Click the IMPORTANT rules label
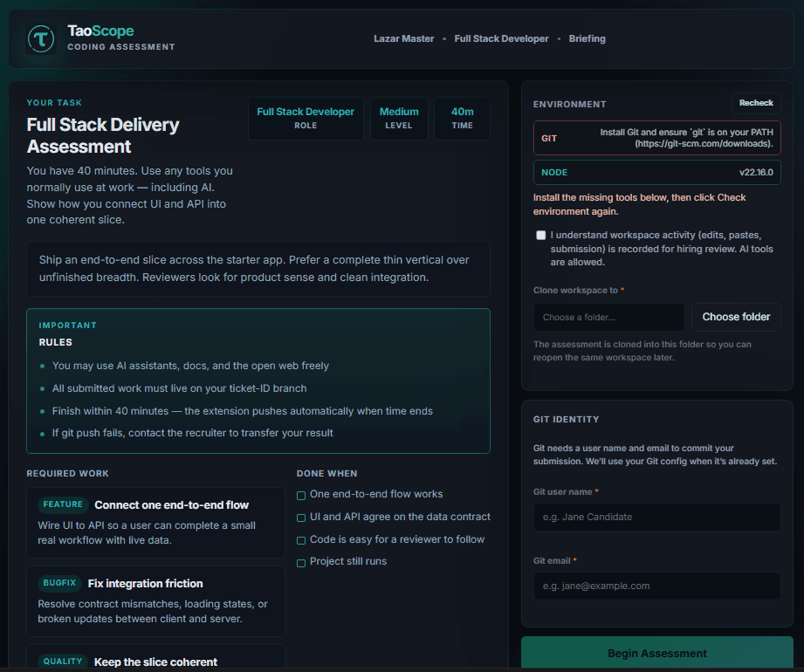This screenshot has height=672, width=804. [x=68, y=325]
